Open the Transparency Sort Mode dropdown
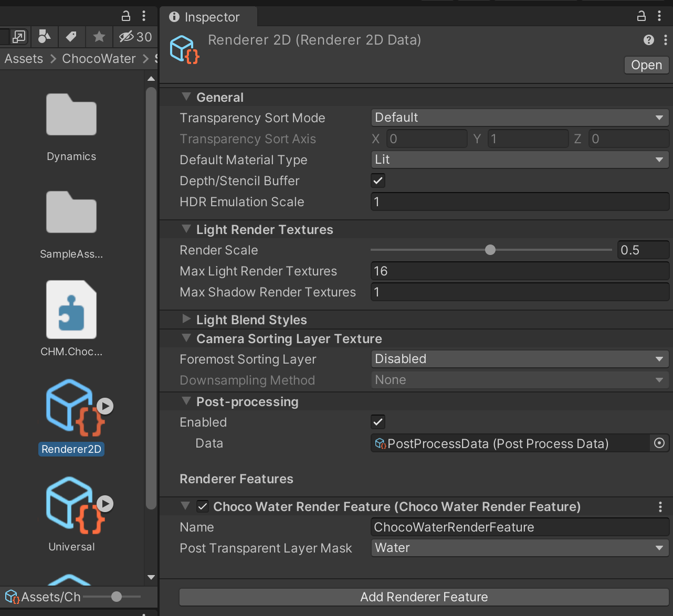Viewport: 673px width, 616px height. tap(519, 118)
